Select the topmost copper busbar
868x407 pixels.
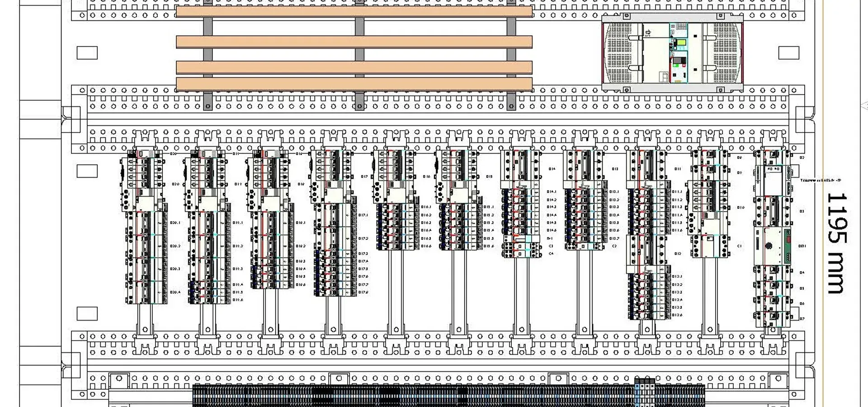pyautogui.click(x=354, y=12)
